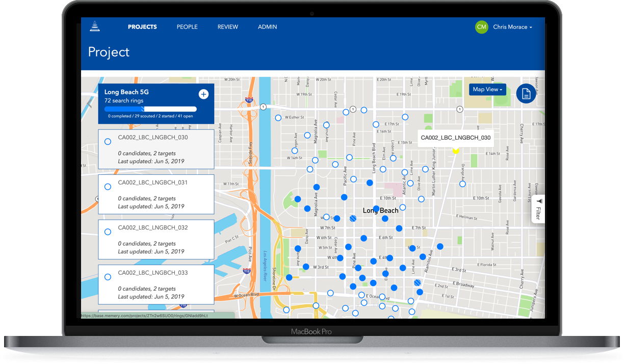The image size is (626, 364).
Task: Click 'Last updated: Jun 5, 2019' in the 031 card
Action: pyautogui.click(x=151, y=206)
